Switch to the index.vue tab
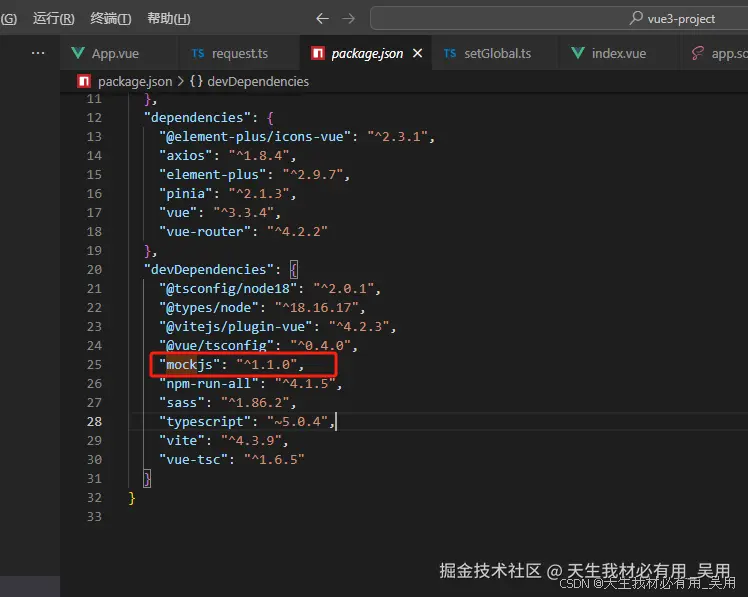The image size is (748, 597). coord(618,53)
